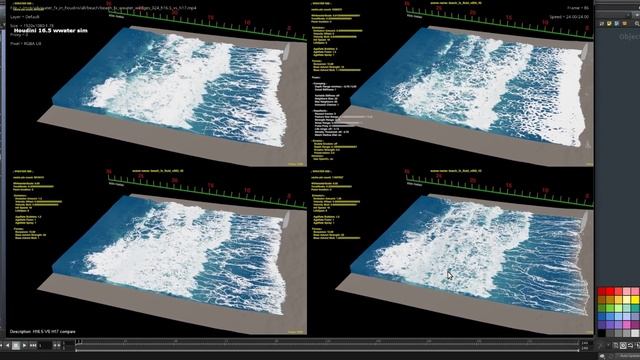Click the stop button in the playbar
Image resolution: width=640 pixels, height=360 pixels.
tap(16, 345)
